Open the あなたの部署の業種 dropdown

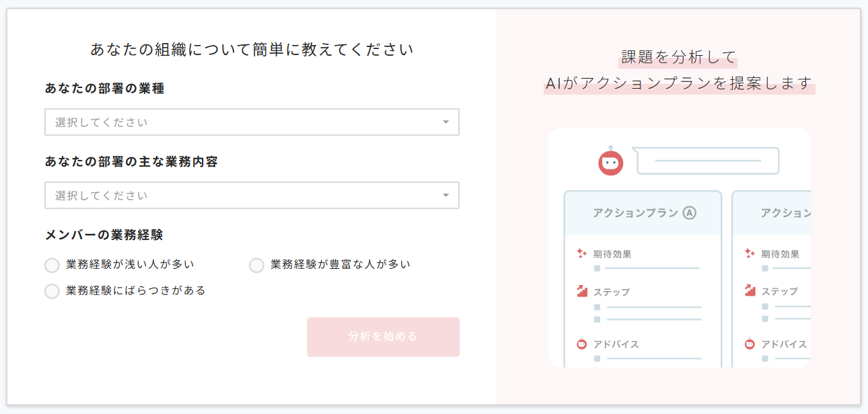pos(252,122)
